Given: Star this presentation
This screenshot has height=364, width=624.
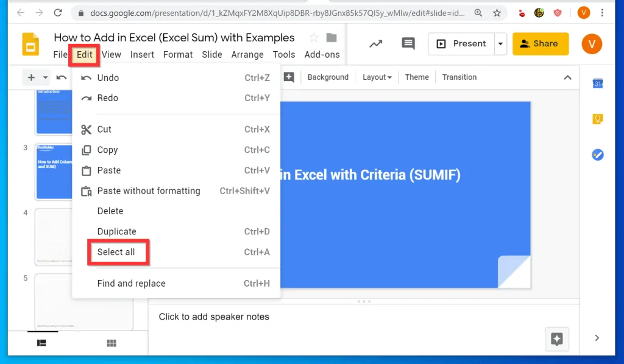Looking at the screenshot, I should tap(314, 38).
